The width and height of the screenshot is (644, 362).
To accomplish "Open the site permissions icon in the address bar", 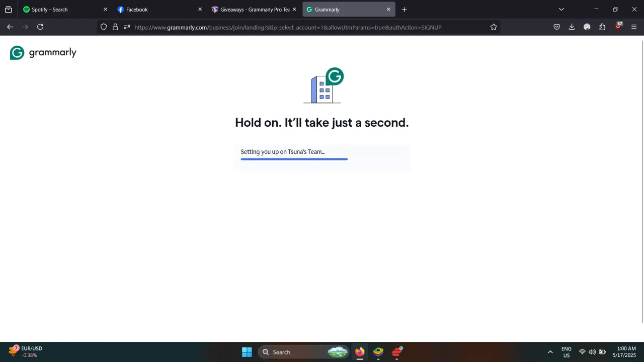I will [x=127, y=27].
